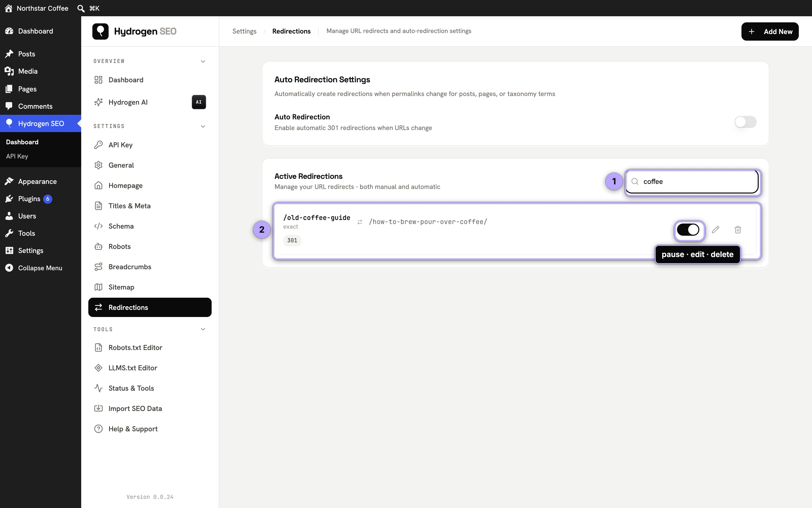Click the trash delete icon for /old-coffee-guide
This screenshot has height=508, width=812.
pos(737,229)
